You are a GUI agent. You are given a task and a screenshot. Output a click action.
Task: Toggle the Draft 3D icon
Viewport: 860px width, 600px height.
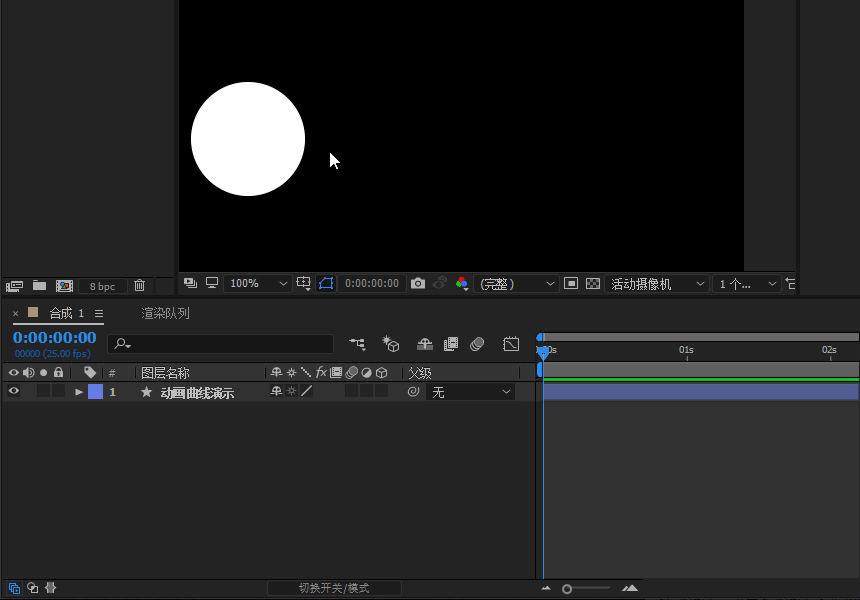[391, 344]
